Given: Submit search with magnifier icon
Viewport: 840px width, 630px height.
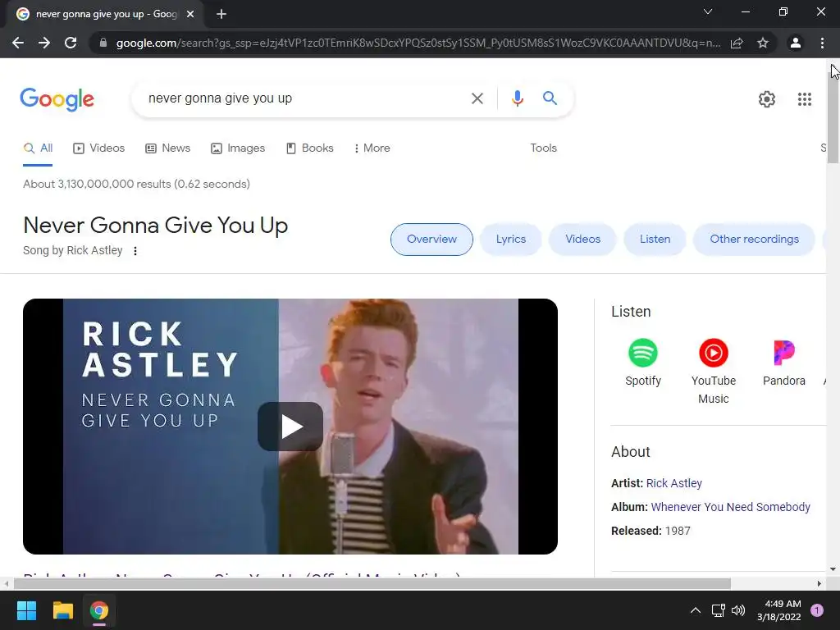Looking at the screenshot, I should (550, 98).
